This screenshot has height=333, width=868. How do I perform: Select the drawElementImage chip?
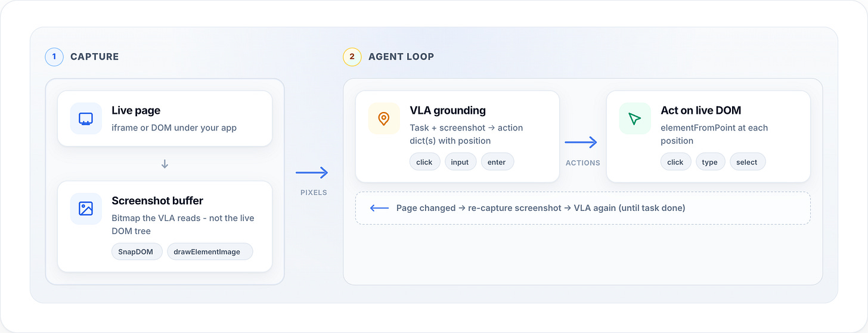[x=210, y=251]
